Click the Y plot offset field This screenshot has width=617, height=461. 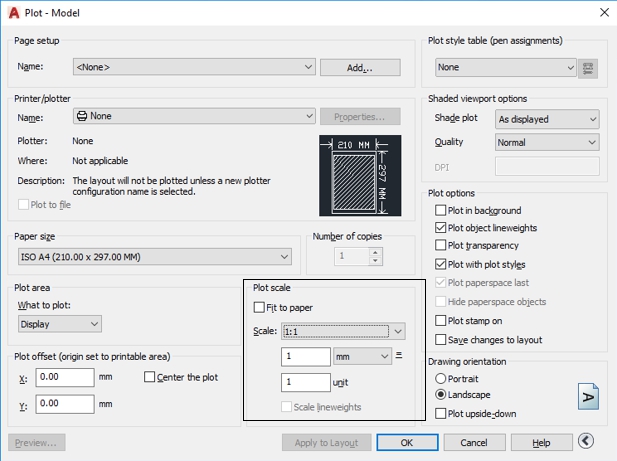65,404
